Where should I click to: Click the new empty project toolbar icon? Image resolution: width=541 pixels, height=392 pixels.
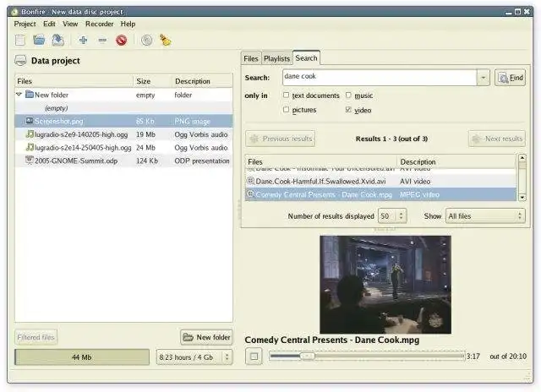coord(20,41)
